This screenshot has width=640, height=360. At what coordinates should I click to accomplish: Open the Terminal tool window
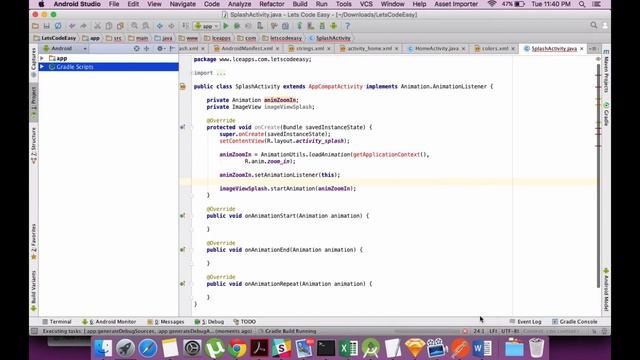click(x=57, y=322)
